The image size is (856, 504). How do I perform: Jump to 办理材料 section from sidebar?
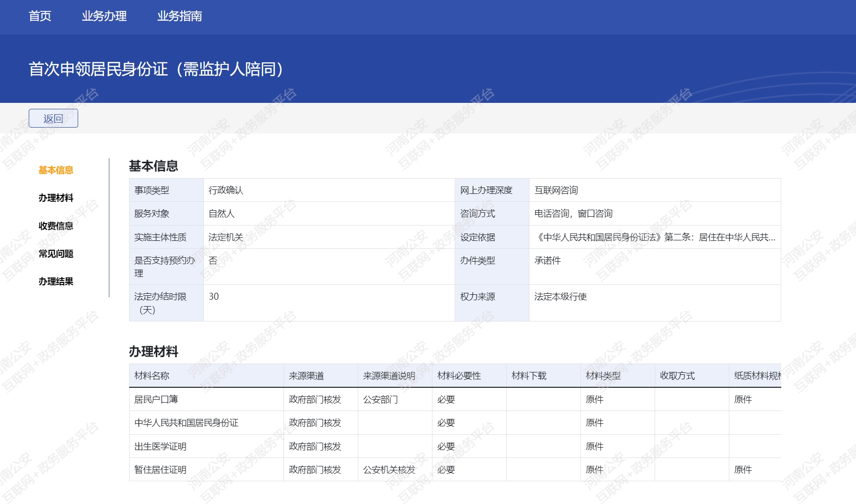[x=56, y=198]
